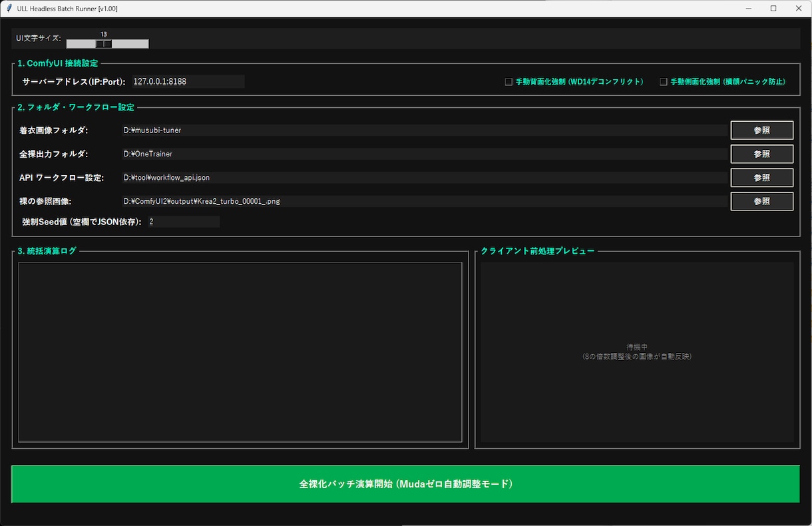
Task: Click the 2. フォルダ・ワークフロー設定 heading
Action: click(76, 107)
